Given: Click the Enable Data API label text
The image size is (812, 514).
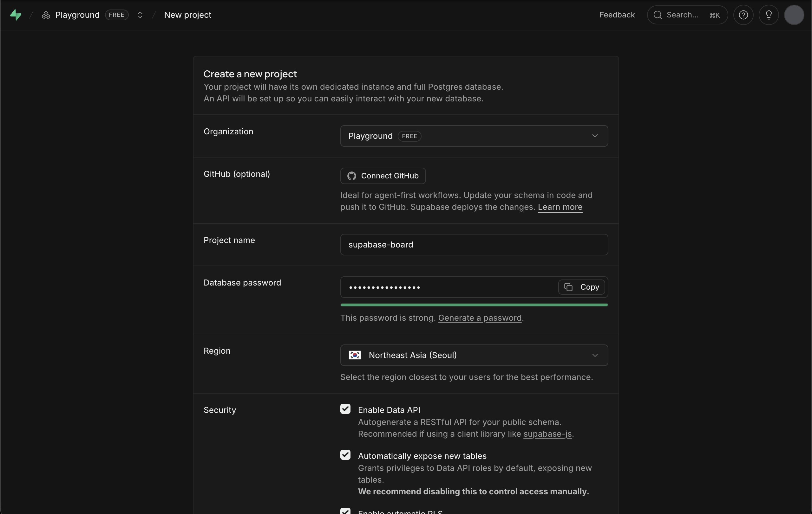Looking at the screenshot, I should click(389, 410).
